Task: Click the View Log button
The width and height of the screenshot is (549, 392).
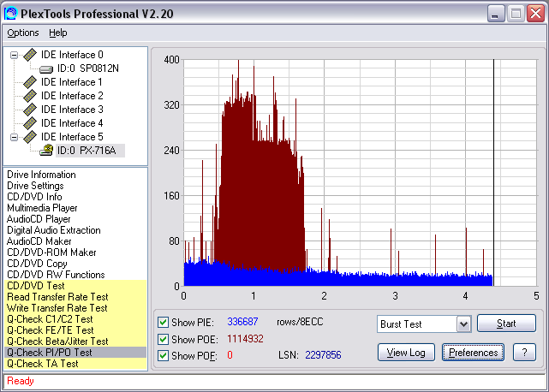Action: (406, 353)
